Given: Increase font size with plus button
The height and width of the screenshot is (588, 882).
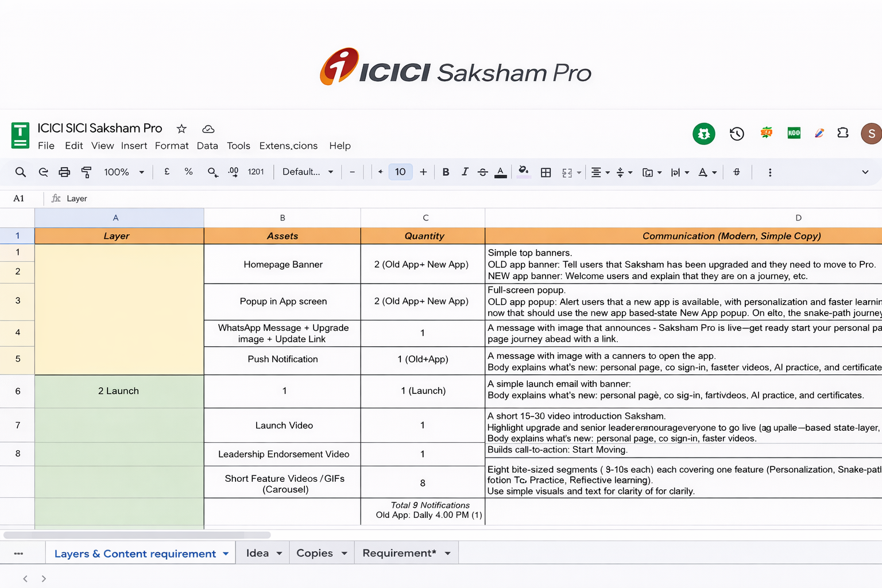Looking at the screenshot, I should click(x=423, y=172).
